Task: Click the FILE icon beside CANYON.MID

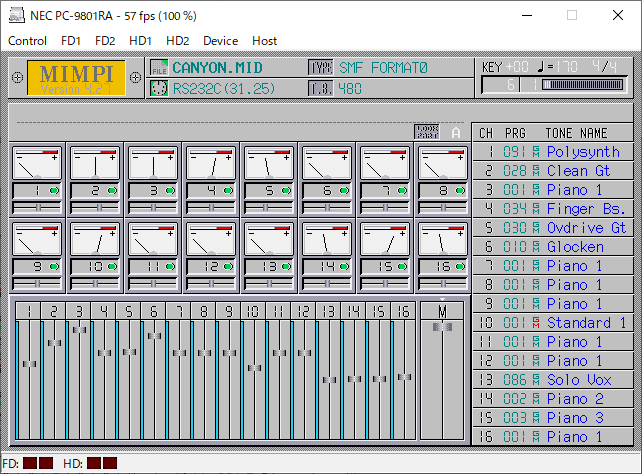Action: tap(159, 68)
